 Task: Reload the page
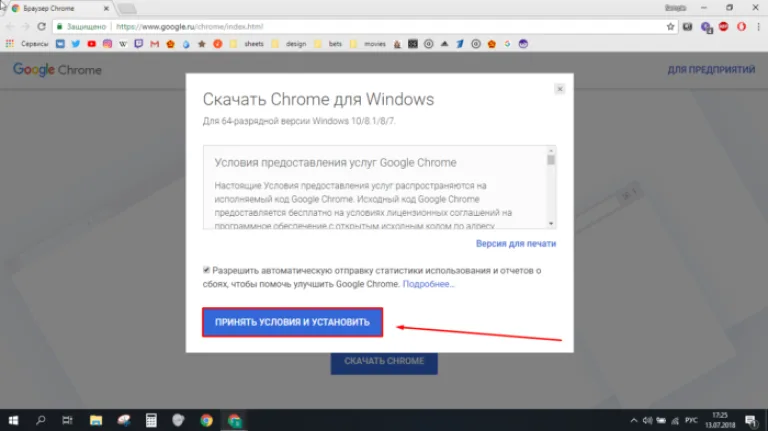42,26
